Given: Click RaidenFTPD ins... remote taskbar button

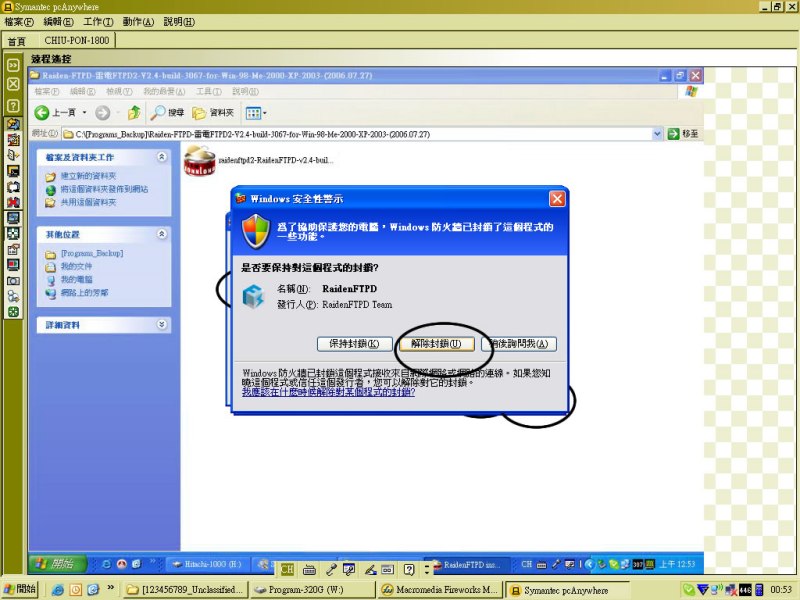Looking at the screenshot, I should 467,565.
